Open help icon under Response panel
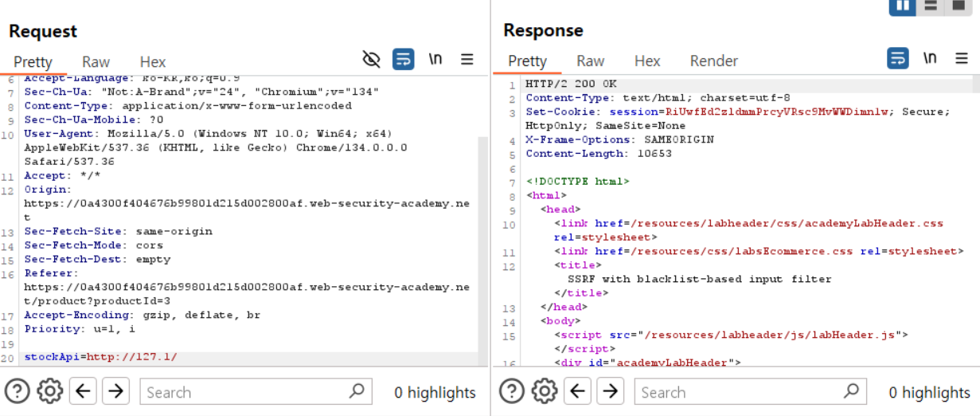This screenshot has width=980, height=416. pos(512,391)
